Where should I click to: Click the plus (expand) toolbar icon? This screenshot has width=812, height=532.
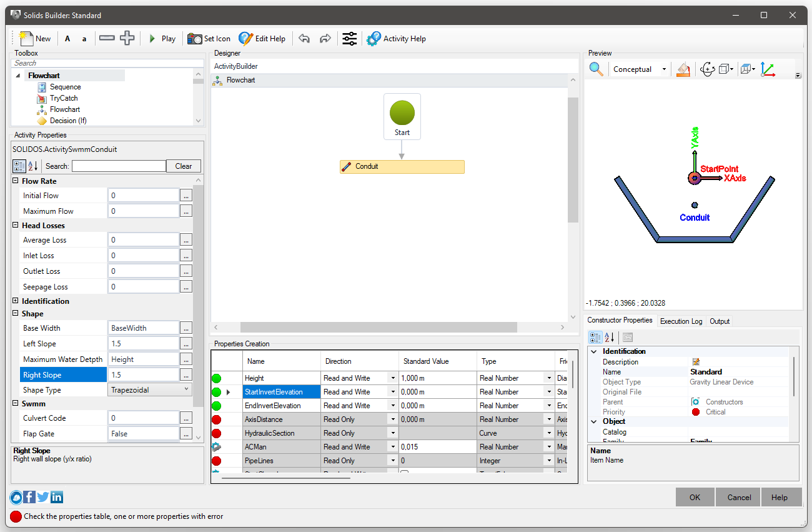click(127, 39)
